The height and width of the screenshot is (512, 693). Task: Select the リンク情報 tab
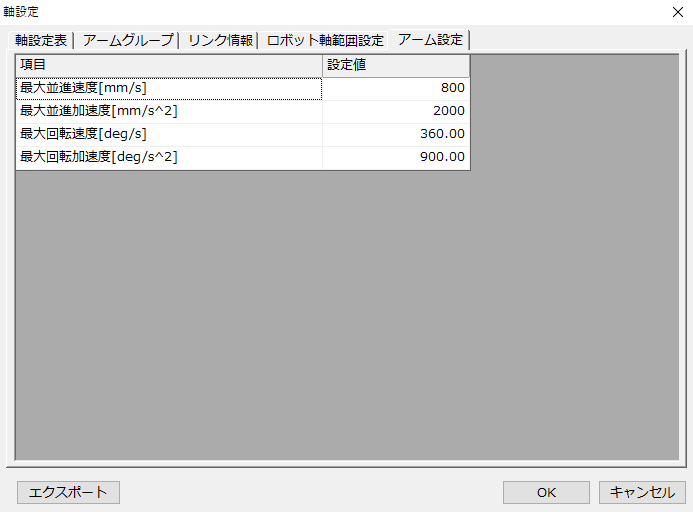220,41
